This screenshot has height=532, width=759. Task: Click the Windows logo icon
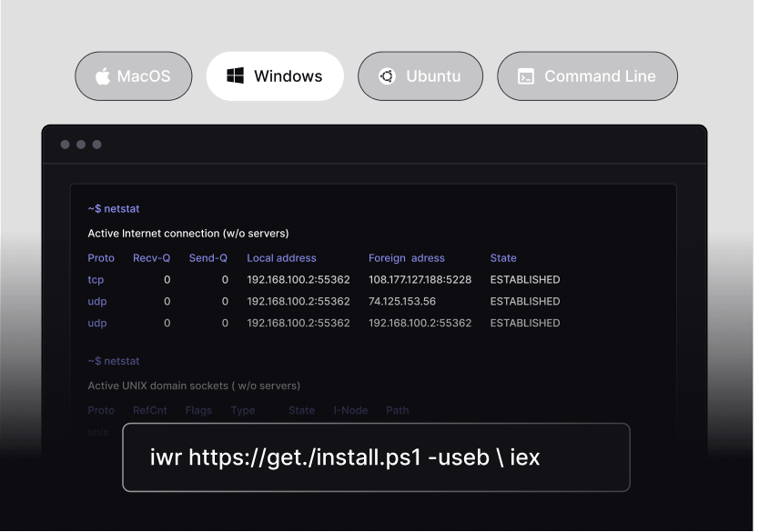[235, 75]
